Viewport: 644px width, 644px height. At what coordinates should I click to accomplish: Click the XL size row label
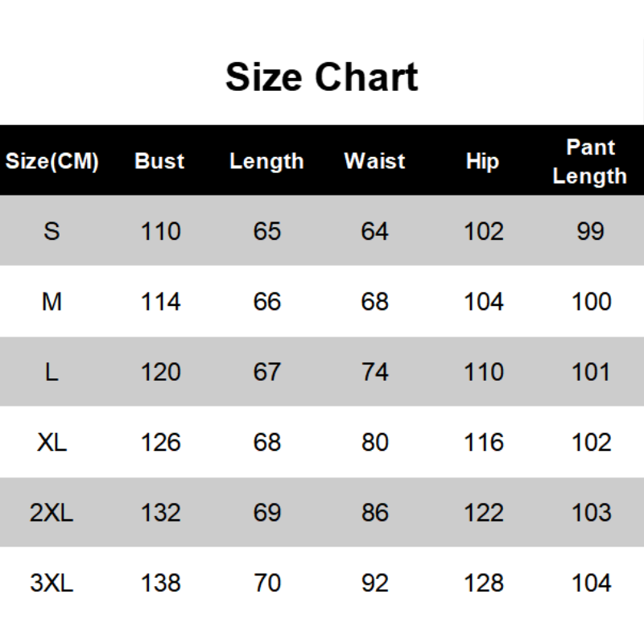pos(52,442)
